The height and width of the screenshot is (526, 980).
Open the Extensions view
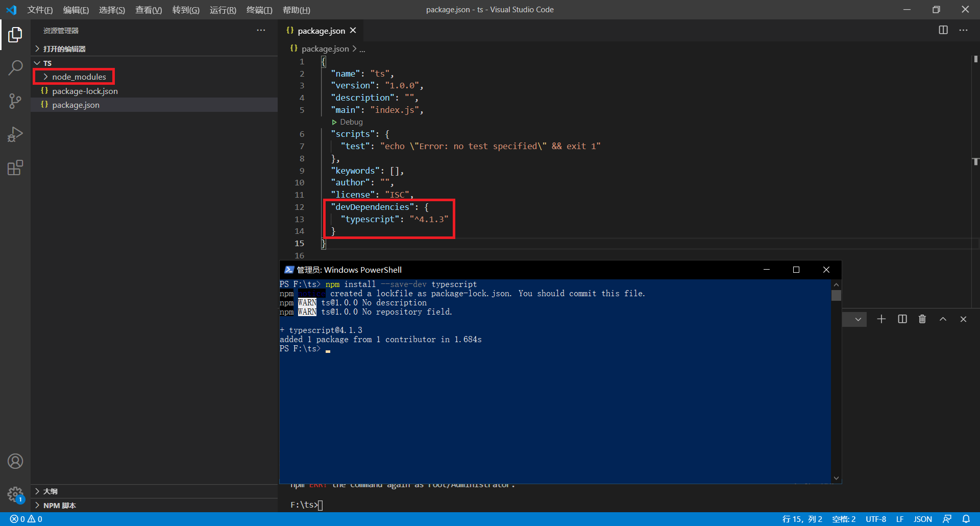pyautogui.click(x=15, y=168)
